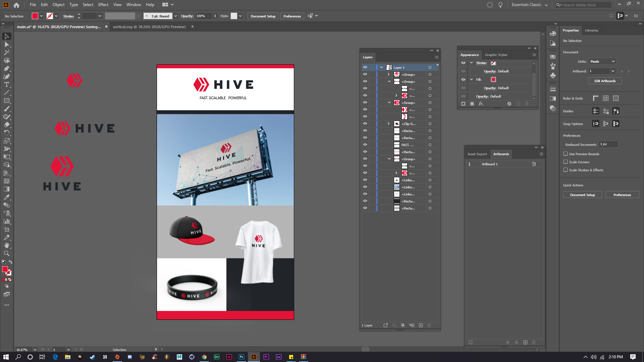The width and height of the screenshot is (644, 362).
Task: Click red fill swatch in control bar
Action: (x=35, y=16)
